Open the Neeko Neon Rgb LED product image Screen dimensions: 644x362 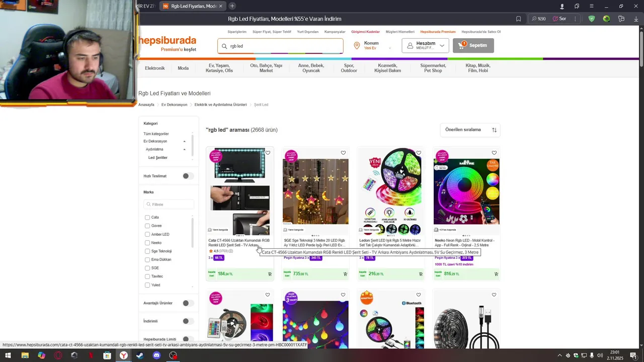click(x=466, y=192)
